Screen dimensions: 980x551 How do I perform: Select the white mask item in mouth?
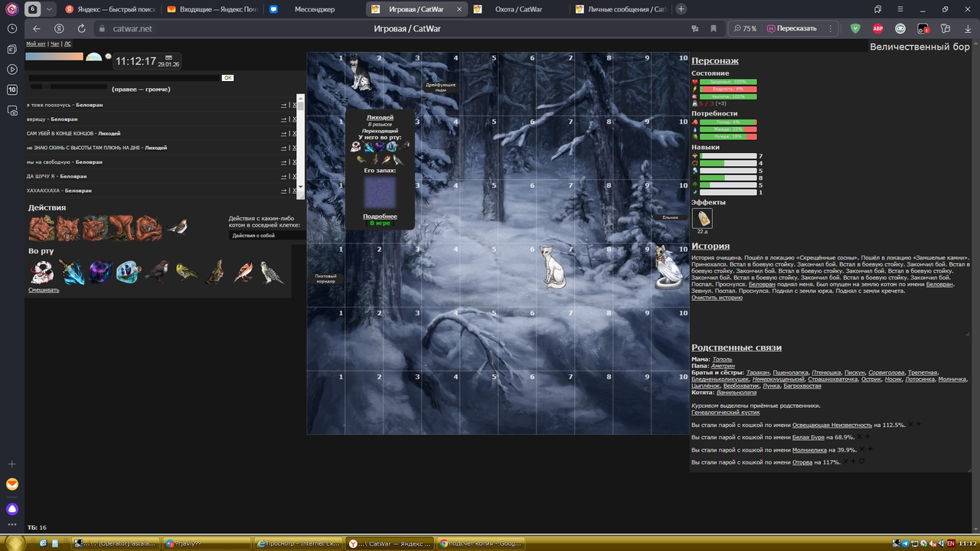(41, 272)
